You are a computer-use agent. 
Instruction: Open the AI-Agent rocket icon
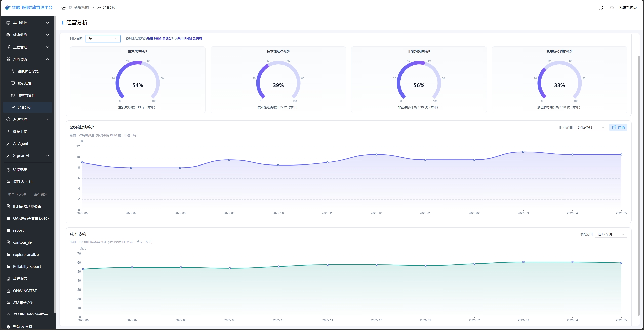[8, 144]
